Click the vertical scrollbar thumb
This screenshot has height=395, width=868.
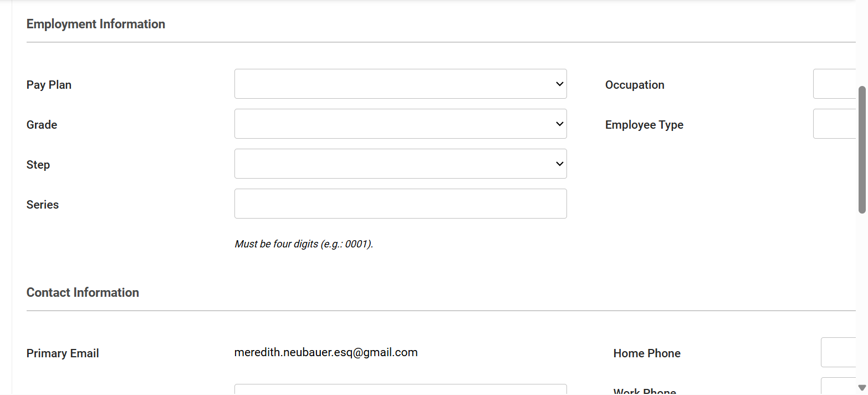[862, 150]
